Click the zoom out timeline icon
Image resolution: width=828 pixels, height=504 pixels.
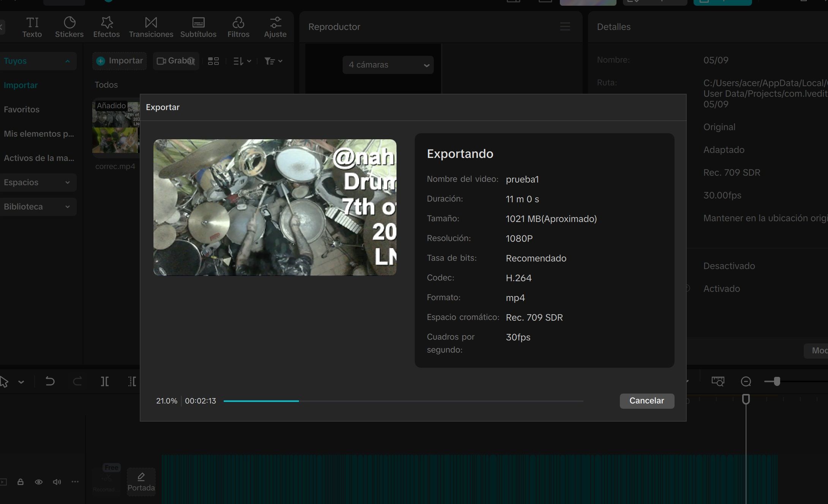[x=746, y=381]
